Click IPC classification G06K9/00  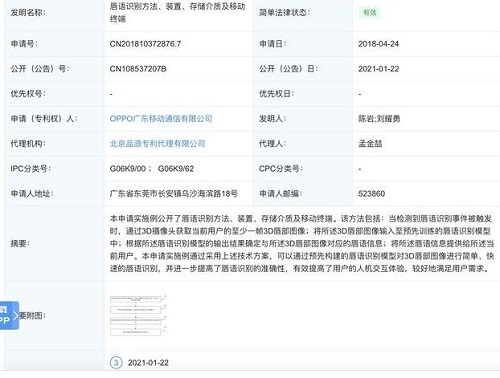coord(128,169)
